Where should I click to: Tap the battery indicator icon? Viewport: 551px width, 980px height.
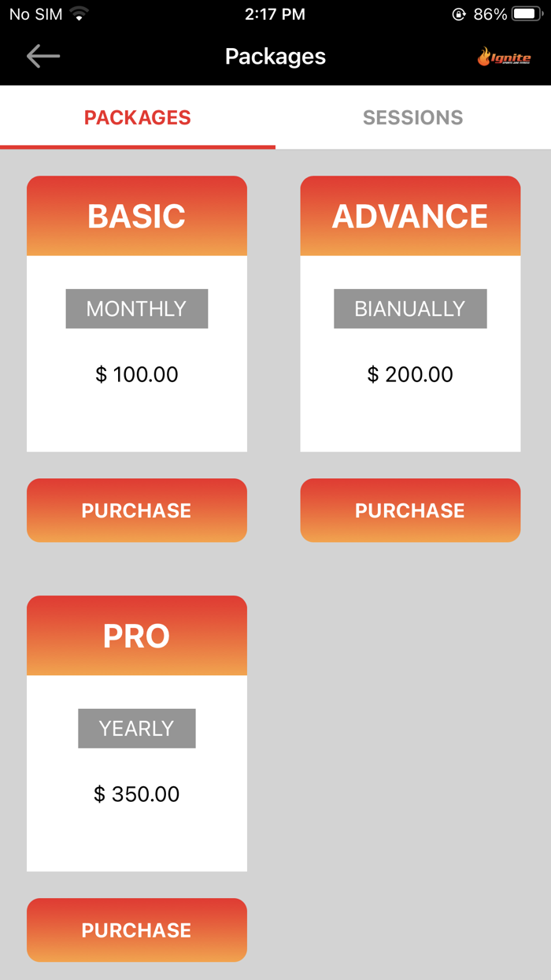(526, 14)
